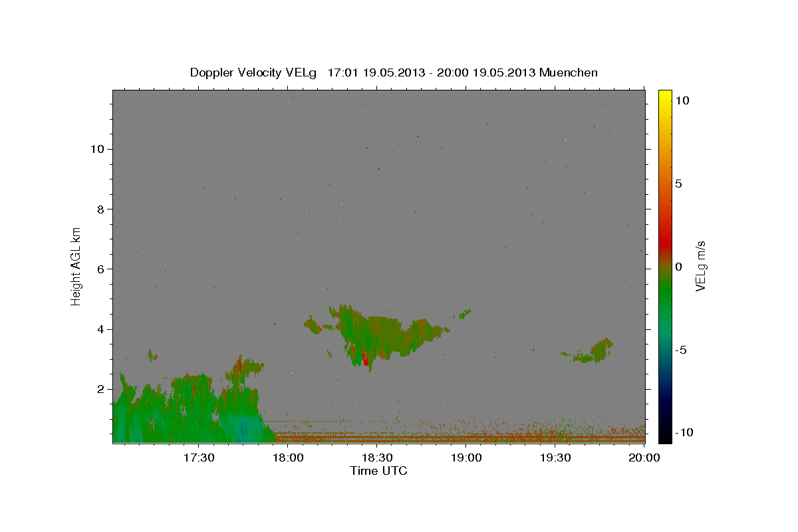Click the colorbar value 10 at the top
Image resolution: width=798 pixels, height=532 pixels.
click(x=682, y=100)
